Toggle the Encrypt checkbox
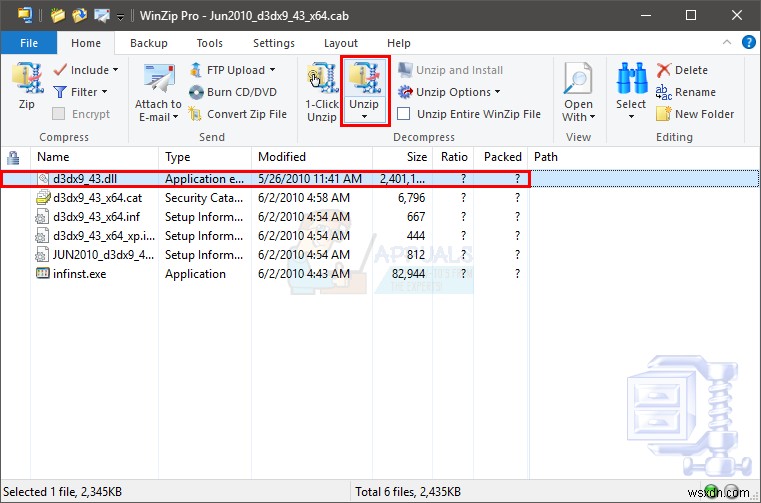 (x=59, y=114)
